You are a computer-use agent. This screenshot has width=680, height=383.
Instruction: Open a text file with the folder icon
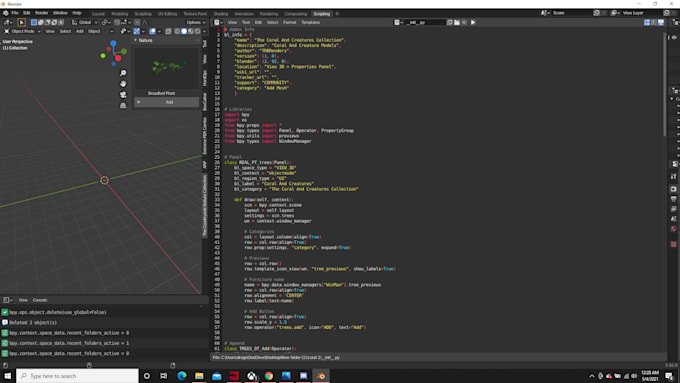coord(457,22)
